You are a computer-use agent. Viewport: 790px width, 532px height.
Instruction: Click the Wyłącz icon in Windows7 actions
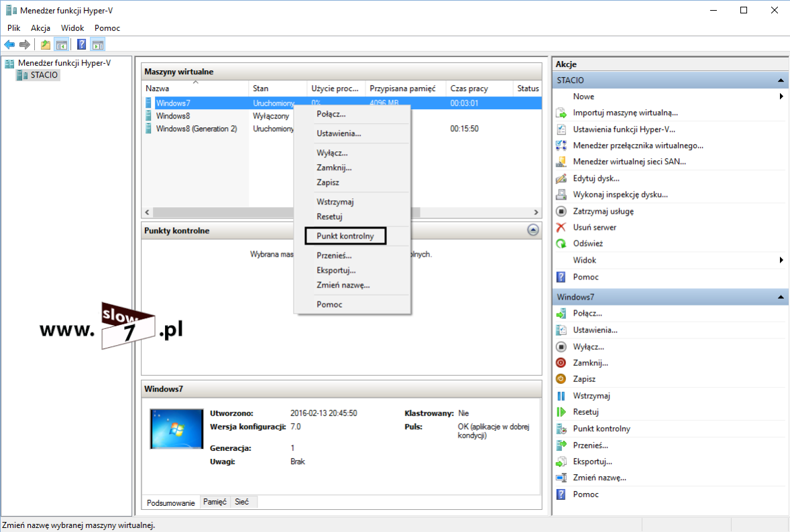pyautogui.click(x=561, y=347)
